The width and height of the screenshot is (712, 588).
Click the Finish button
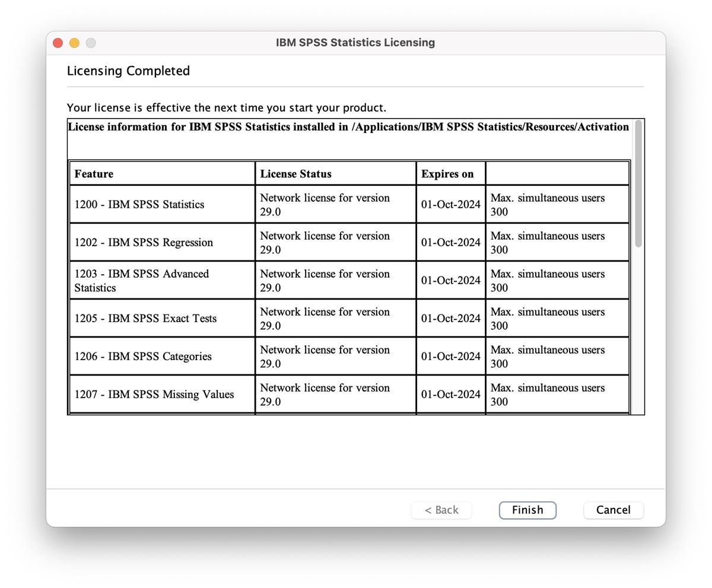coord(527,510)
